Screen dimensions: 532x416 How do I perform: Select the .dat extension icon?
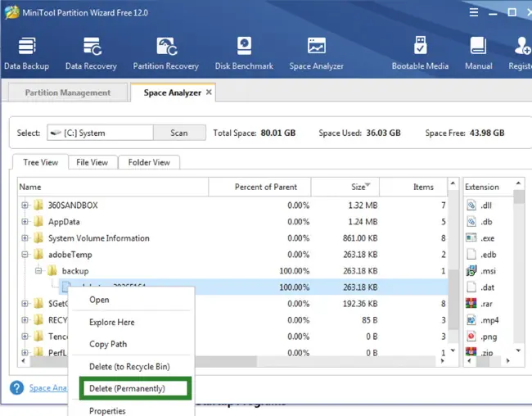(x=471, y=287)
